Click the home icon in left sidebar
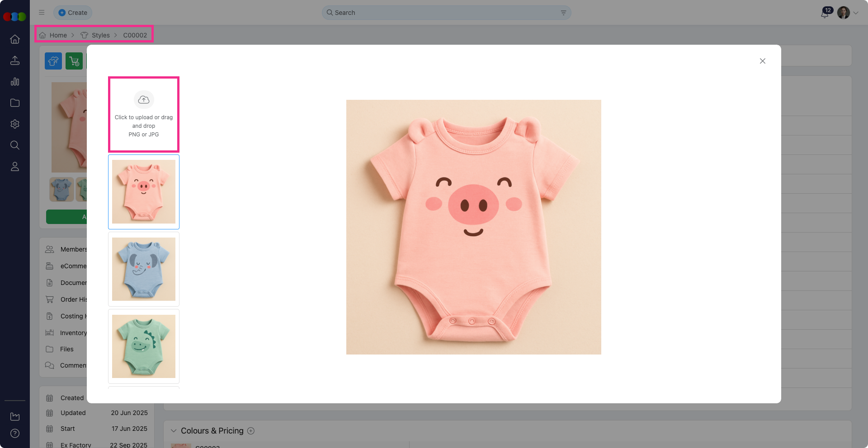868x448 pixels. coord(15,39)
